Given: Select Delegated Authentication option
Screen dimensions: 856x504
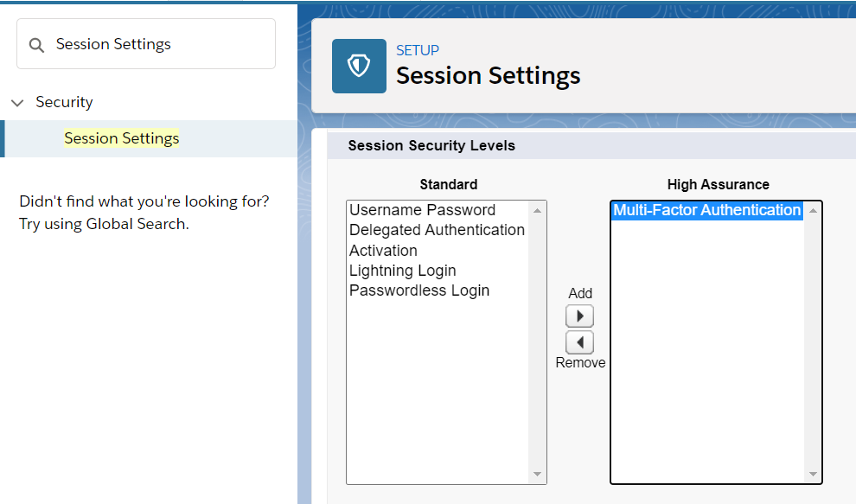Looking at the screenshot, I should pyautogui.click(x=437, y=230).
